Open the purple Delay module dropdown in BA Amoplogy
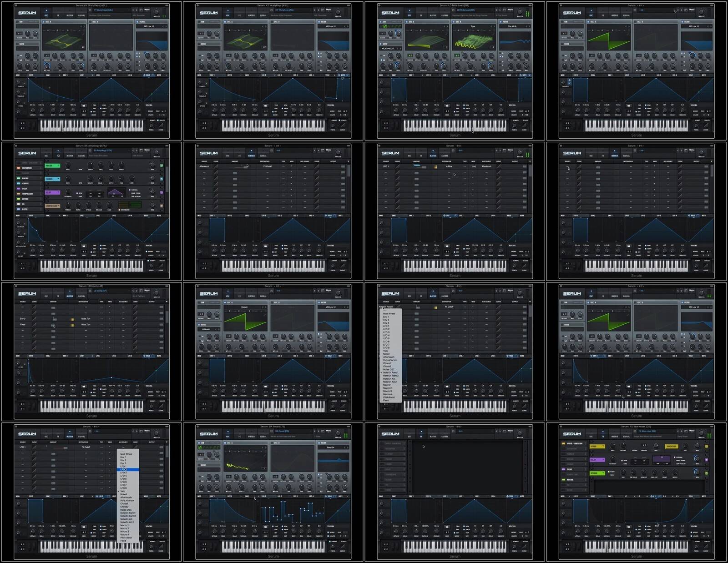 (53, 193)
